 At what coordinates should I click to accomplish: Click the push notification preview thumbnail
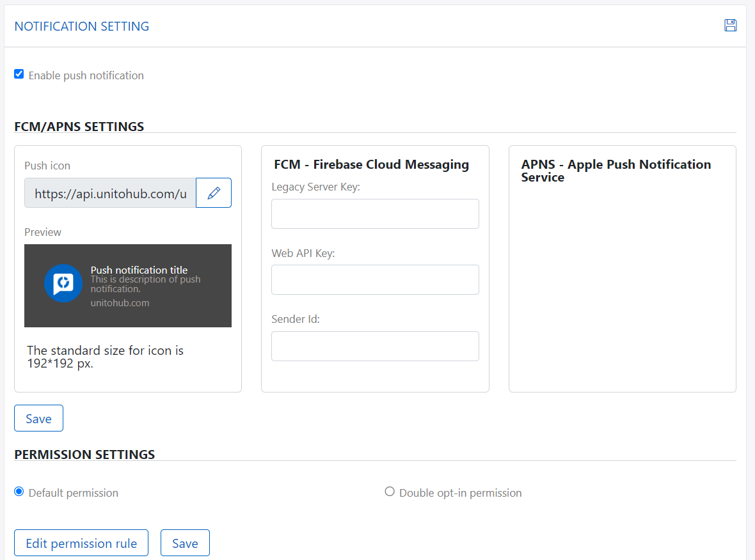click(127, 285)
